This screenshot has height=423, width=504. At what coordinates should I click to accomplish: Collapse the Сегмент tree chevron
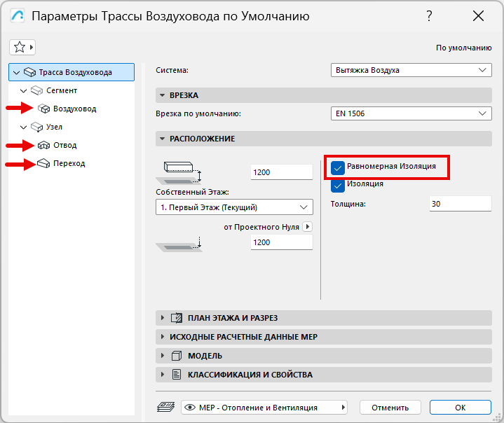23,91
